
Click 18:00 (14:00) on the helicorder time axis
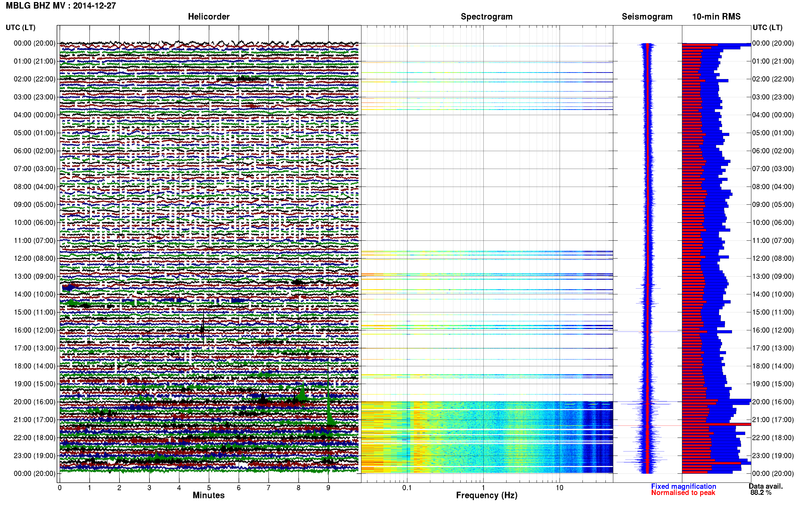pyautogui.click(x=35, y=366)
